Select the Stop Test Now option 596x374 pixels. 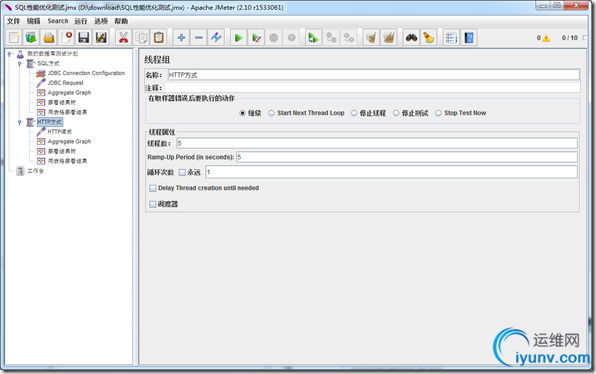point(438,113)
